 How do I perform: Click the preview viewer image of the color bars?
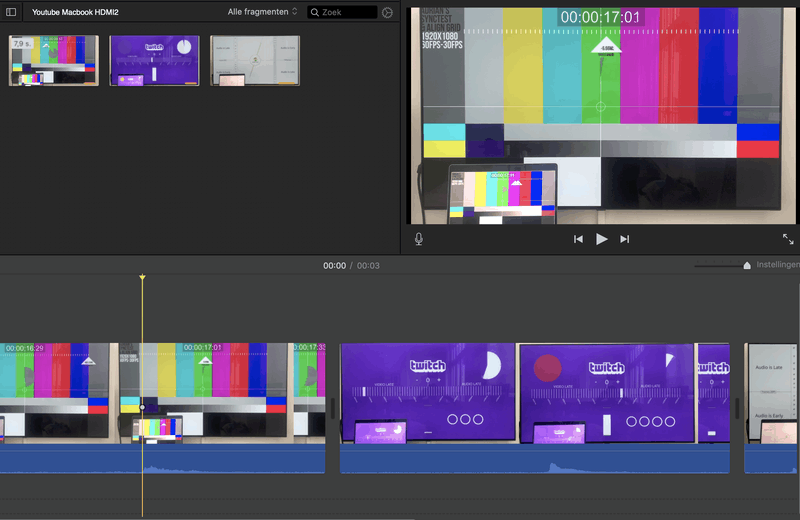(601, 115)
